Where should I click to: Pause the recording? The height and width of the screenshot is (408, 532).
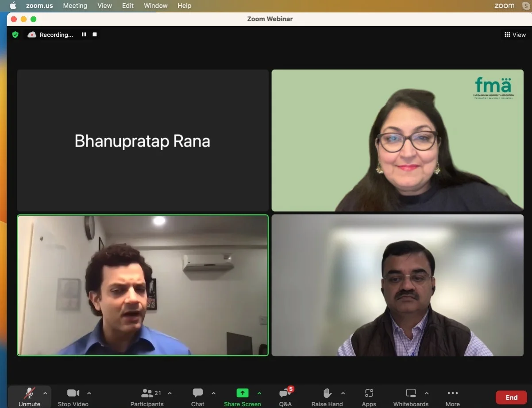tap(84, 35)
